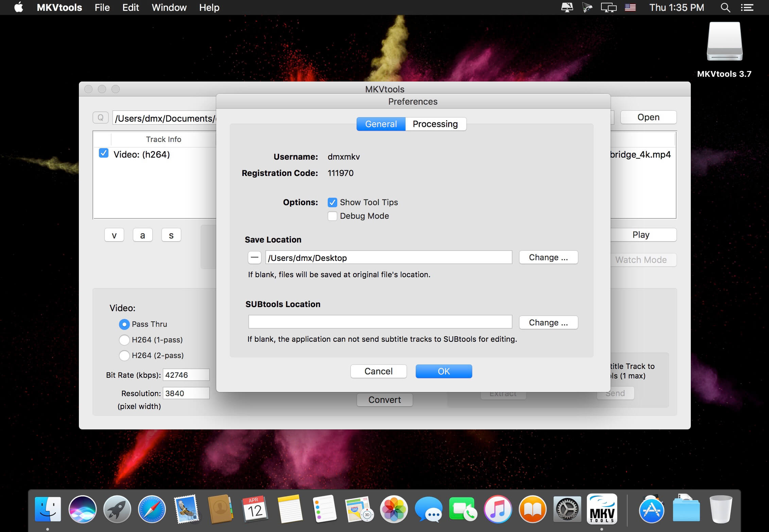Click Change button for SUBtools Location

pos(548,322)
